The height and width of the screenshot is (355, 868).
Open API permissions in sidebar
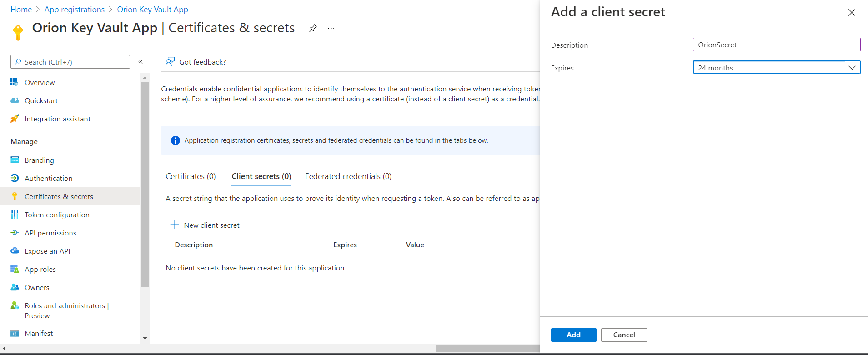[50, 233]
